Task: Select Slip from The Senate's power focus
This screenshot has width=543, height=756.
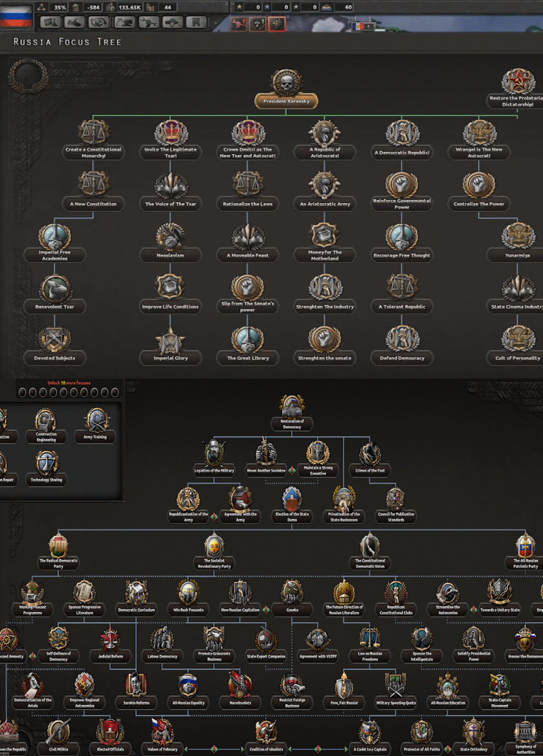Action: (x=248, y=293)
